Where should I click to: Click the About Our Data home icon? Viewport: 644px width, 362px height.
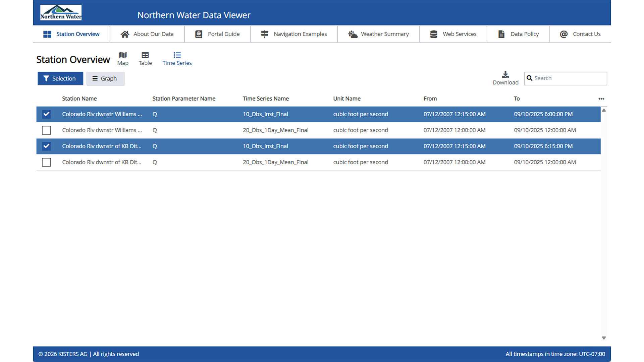click(x=125, y=34)
